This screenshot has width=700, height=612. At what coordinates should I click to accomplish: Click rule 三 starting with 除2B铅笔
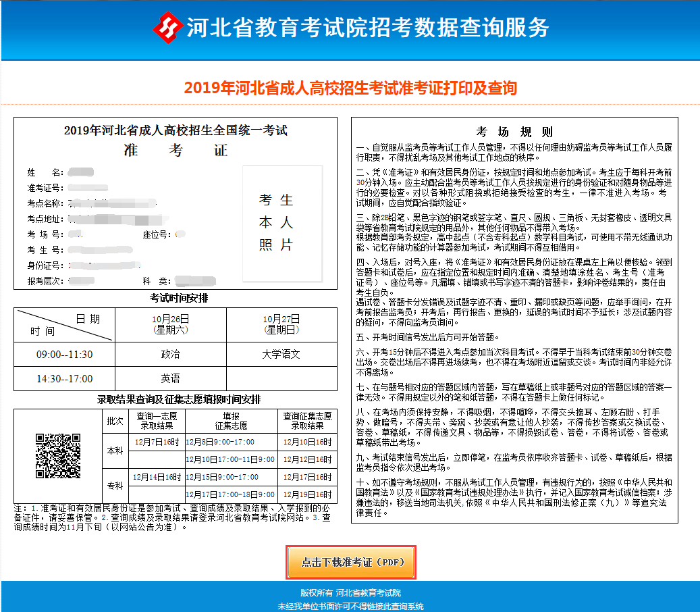(x=514, y=232)
